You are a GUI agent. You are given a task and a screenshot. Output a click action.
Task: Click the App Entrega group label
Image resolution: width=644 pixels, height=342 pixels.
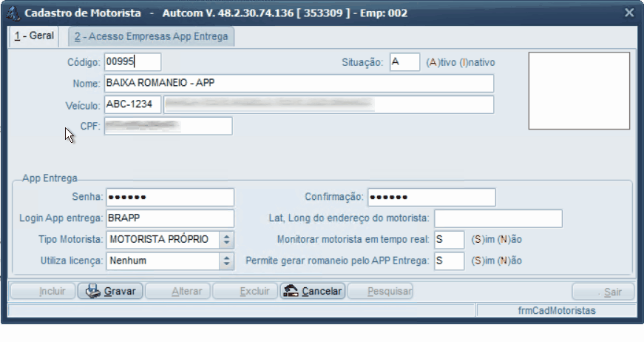click(x=50, y=178)
